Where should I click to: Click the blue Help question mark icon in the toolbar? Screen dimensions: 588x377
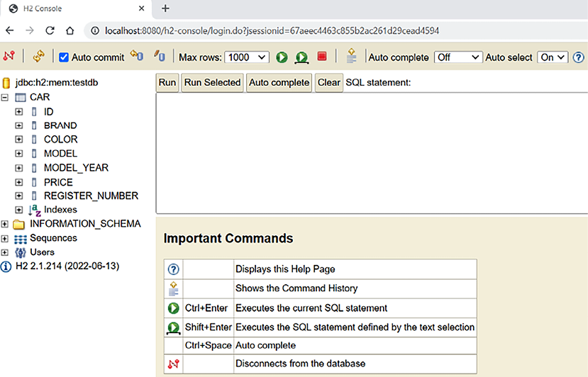[578, 57]
